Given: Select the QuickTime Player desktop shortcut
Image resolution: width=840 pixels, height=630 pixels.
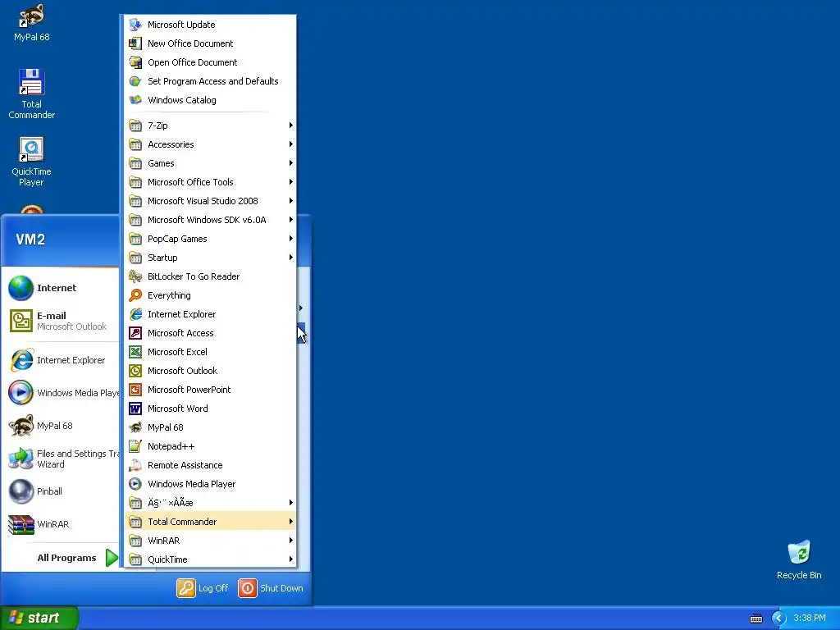Looking at the screenshot, I should pyautogui.click(x=32, y=162).
